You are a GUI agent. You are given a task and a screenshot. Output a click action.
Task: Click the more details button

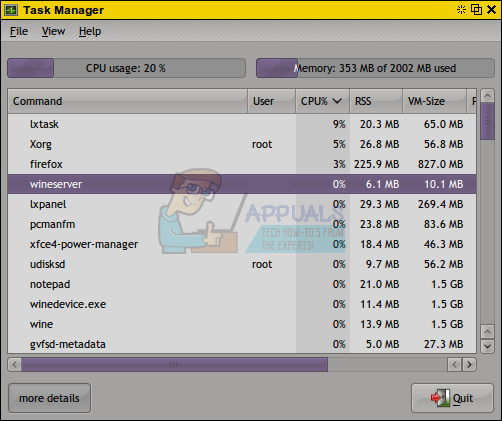coord(49,398)
